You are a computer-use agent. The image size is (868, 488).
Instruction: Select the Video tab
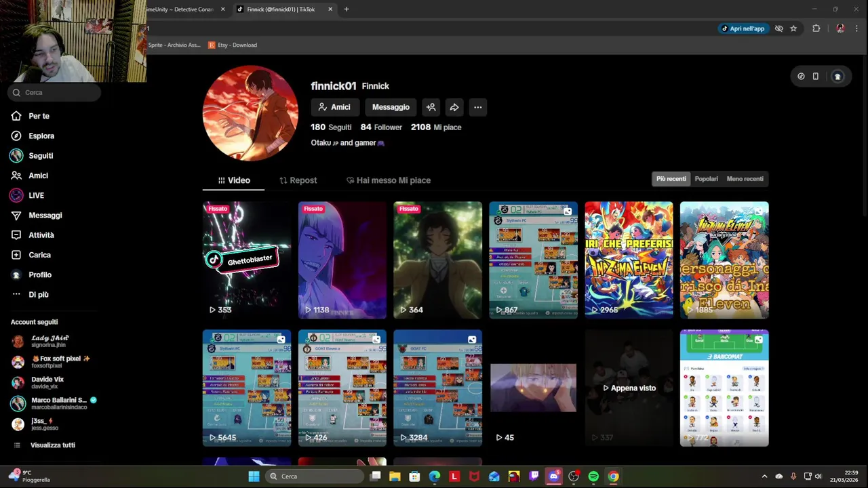pyautogui.click(x=234, y=180)
